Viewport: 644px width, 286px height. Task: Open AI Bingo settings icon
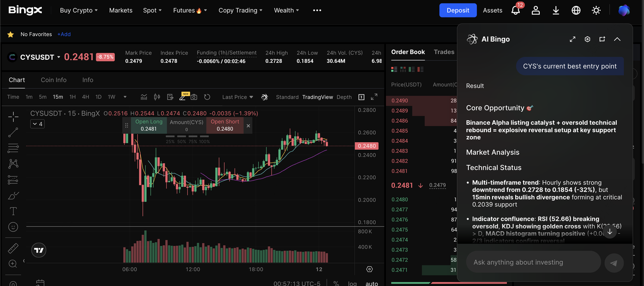point(587,39)
